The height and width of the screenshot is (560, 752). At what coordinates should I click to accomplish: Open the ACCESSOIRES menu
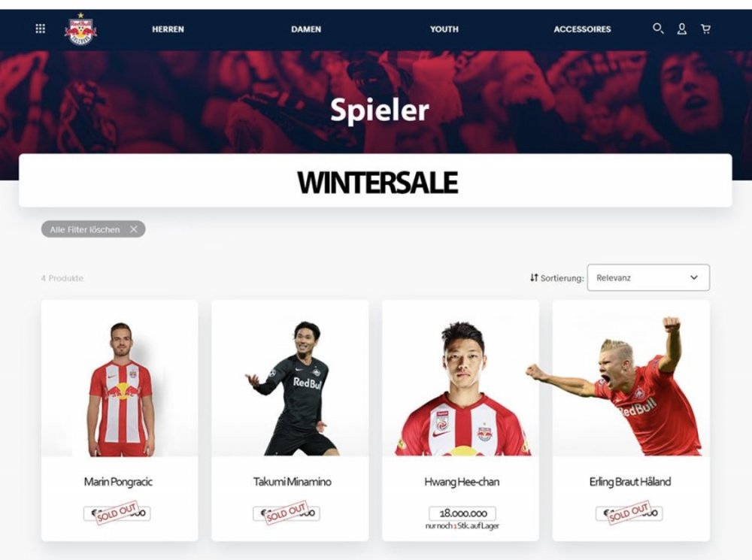(x=582, y=29)
